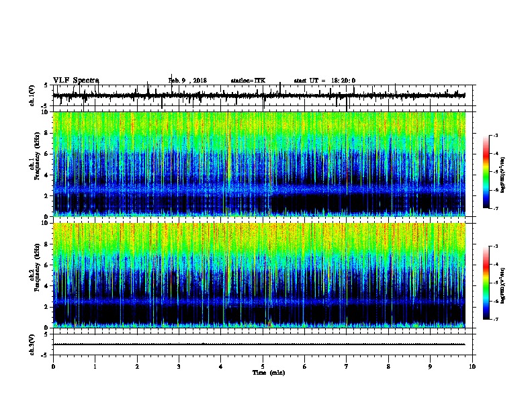The width and height of the screenshot is (532, 411).
Task: Click time axis tick label "0"
Action: pos(53,367)
